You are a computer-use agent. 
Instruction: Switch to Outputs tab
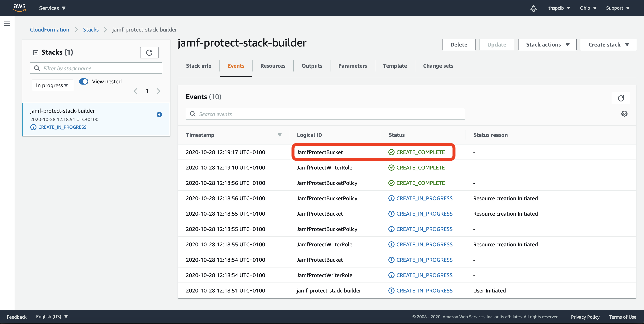(x=312, y=66)
